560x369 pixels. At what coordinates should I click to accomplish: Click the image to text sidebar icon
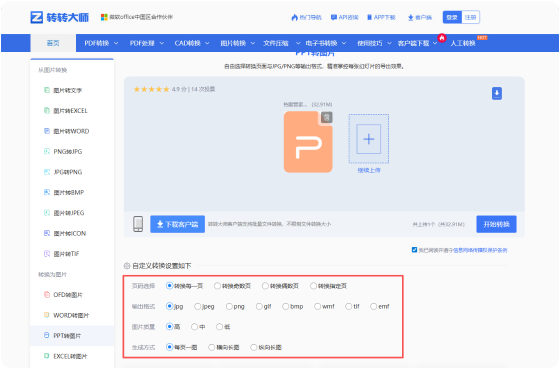click(47, 90)
